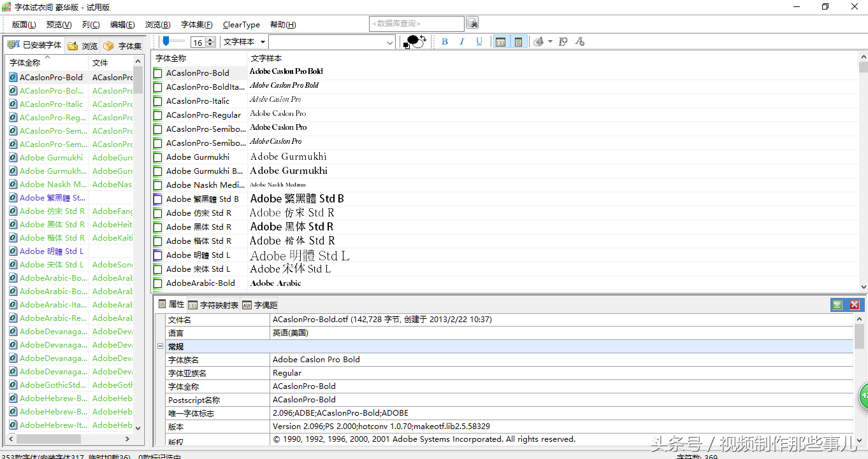Switch to the 字体集 tab in left panel
The image size is (868, 459).
coord(122,46)
